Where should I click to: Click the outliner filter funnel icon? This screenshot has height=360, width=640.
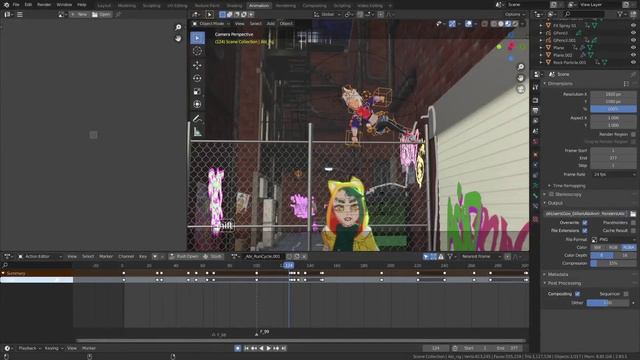click(x=620, y=14)
